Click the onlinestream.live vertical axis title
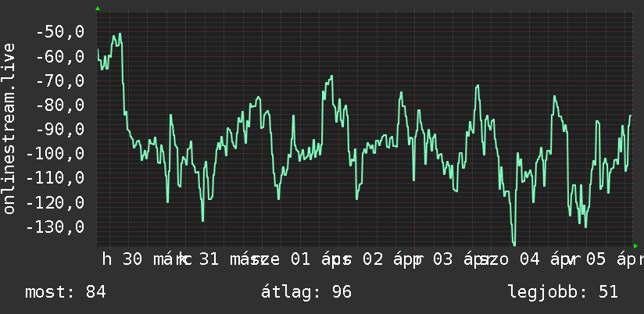This screenshot has height=314, width=644. [9, 128]
